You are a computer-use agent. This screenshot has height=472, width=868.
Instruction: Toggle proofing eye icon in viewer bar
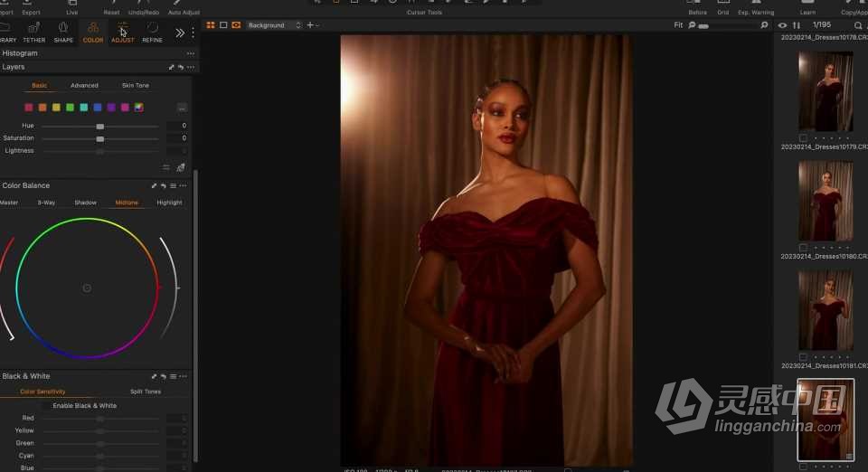point(236,25)
